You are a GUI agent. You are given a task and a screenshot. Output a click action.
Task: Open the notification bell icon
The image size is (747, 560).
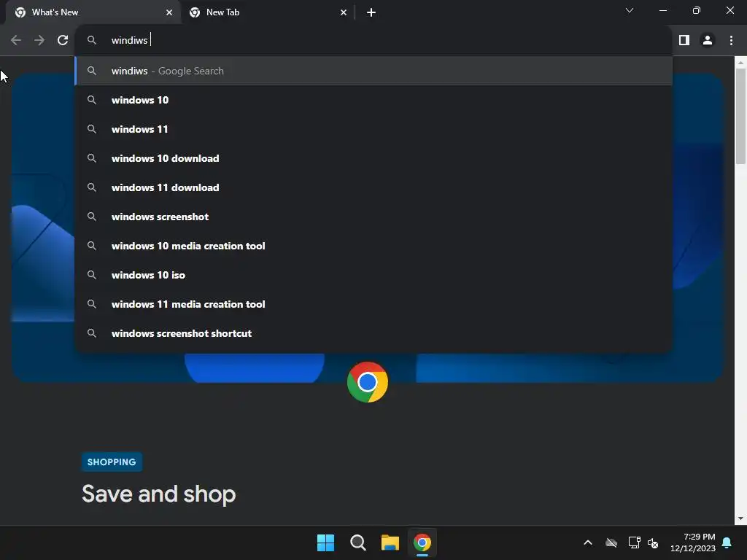(x=727, y=542)
